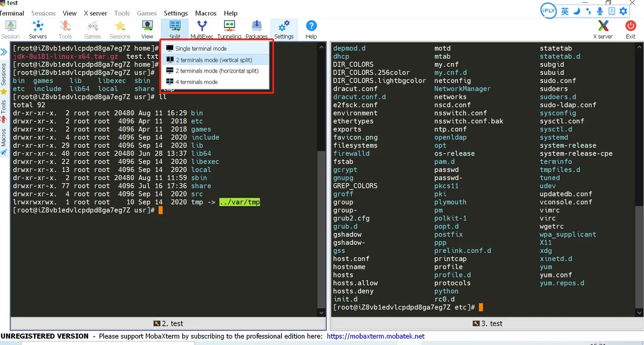Select 2 terminals mode (horizontal split)
This screenshot has width=644, height=345.
point(215,71)
